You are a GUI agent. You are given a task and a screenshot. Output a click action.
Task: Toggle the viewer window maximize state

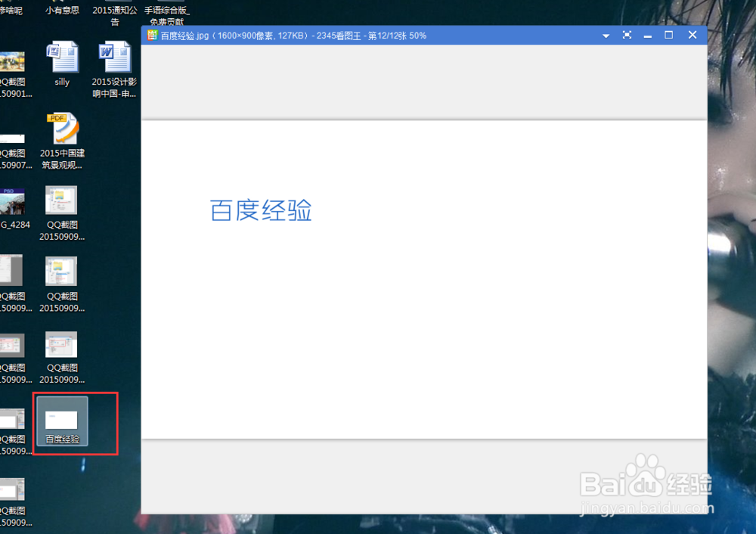668,34
